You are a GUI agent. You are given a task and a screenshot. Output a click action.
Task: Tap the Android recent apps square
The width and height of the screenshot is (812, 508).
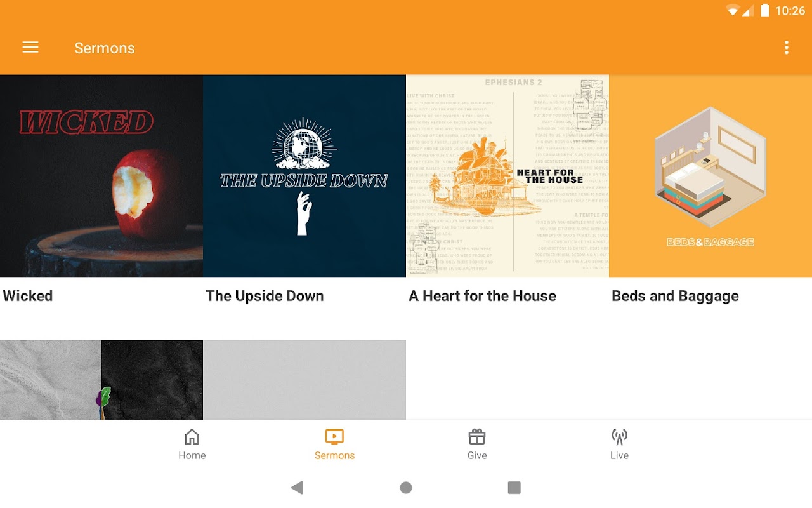(x=514, y=488)
